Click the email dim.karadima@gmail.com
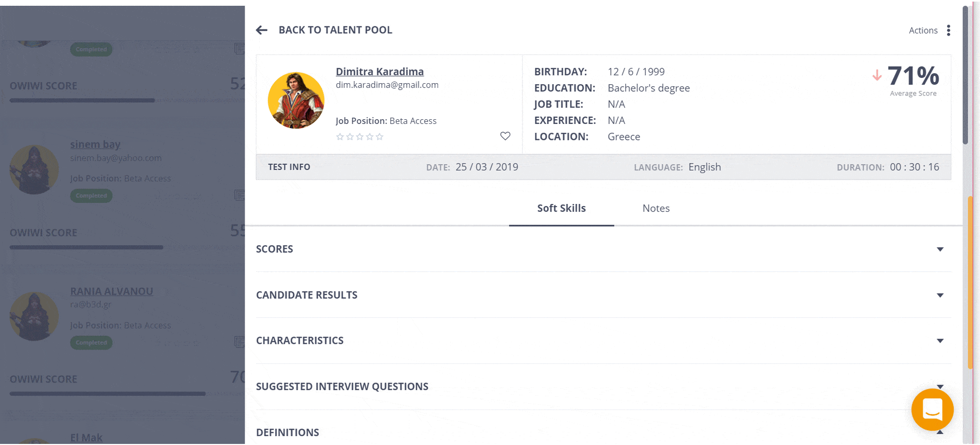The width and height of the screenshot is (980, 445). point(387,85)
